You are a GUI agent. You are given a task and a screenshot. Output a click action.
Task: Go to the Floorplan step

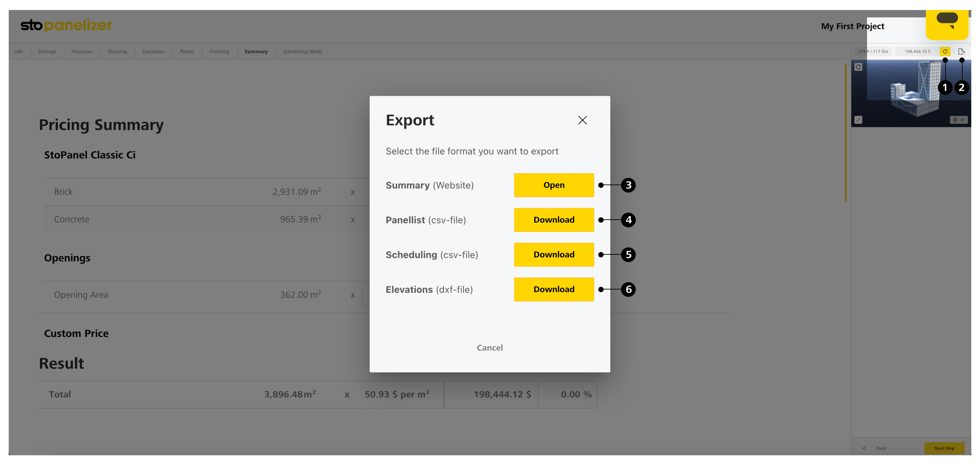tap(82, 52)
